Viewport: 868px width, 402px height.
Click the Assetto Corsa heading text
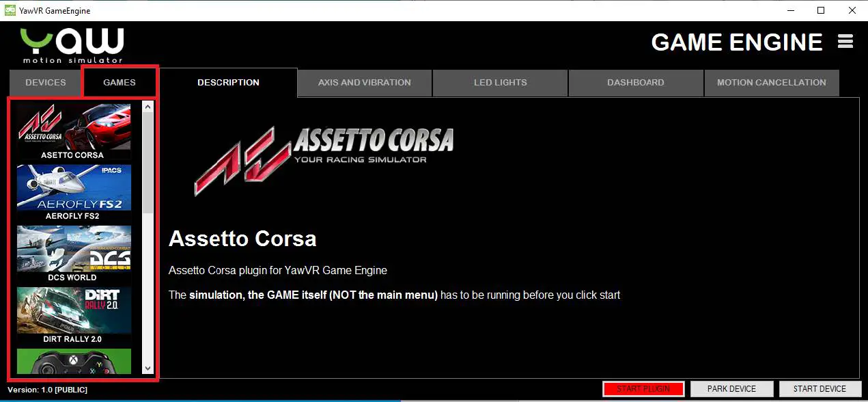[242, 239]
